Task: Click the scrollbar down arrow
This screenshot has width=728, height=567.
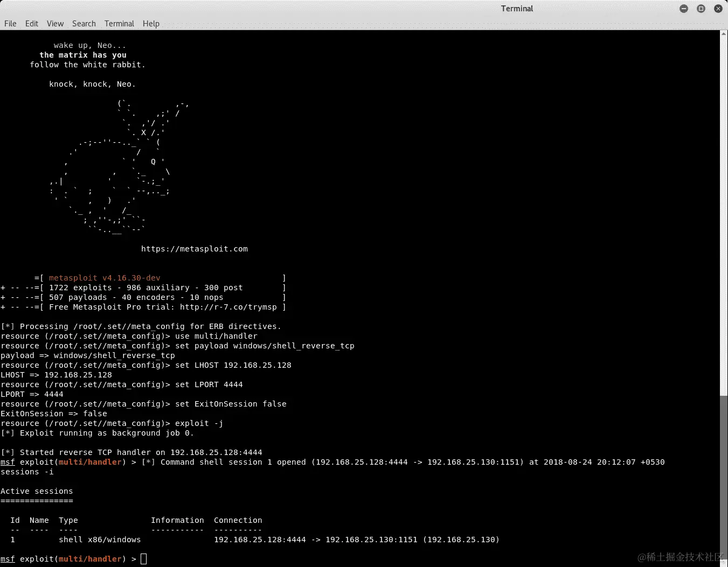Action: pos(724,563)
